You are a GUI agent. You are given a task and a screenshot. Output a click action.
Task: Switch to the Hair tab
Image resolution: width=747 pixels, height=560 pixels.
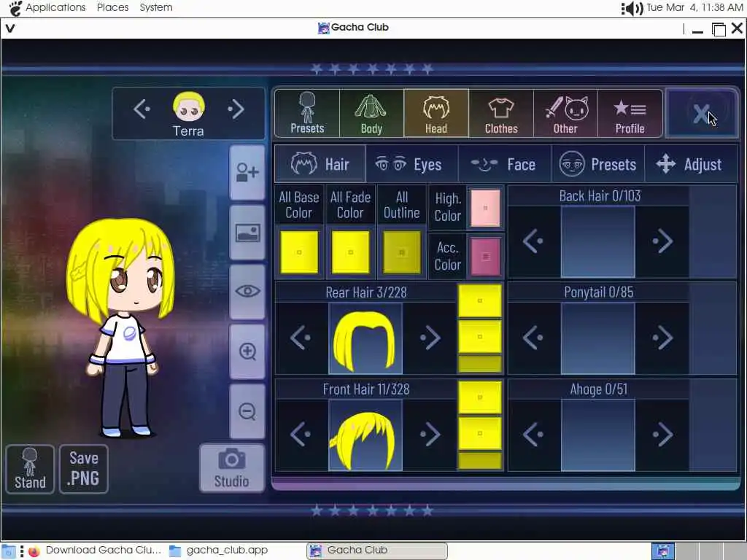coord(320,164)
